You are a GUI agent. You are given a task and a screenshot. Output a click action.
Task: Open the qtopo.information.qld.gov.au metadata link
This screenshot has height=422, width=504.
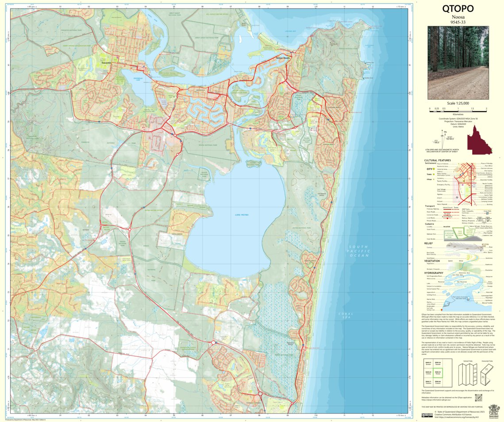click(436, 400)
